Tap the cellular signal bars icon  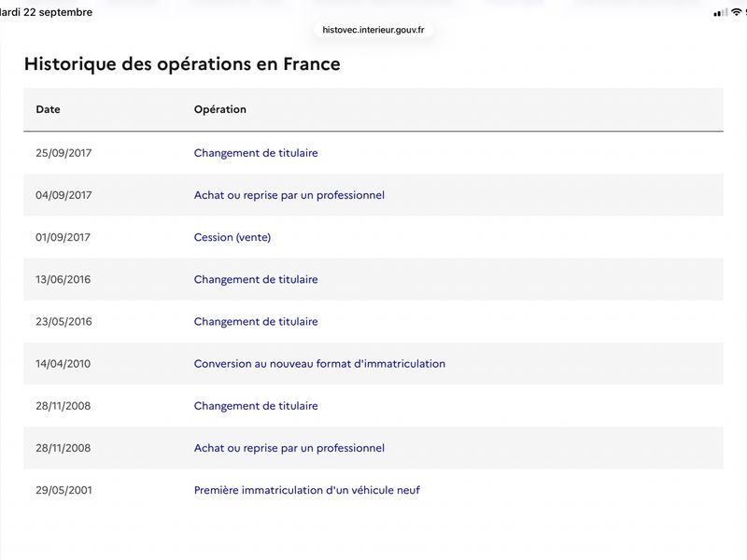(720, 13)
